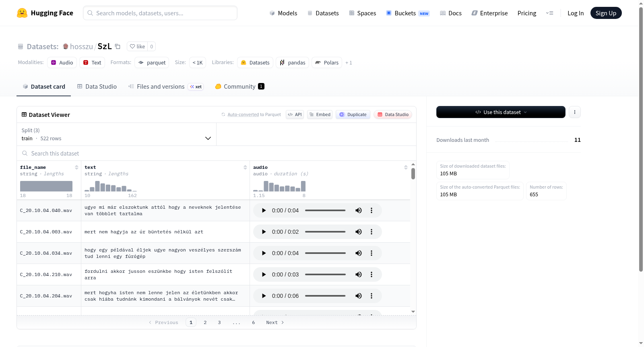Click the hosszu user avatar
Screen dimensions: 644x347
tap(66, 46)
